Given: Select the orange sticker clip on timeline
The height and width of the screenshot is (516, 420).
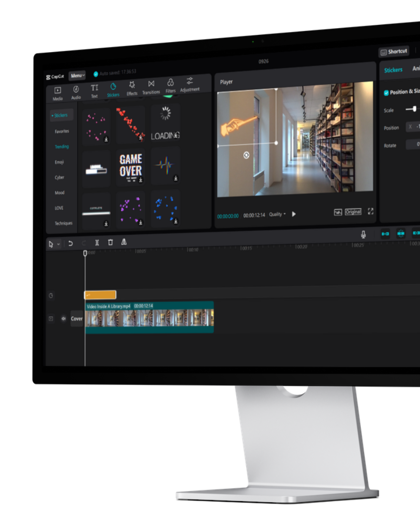Looking at the screenshot, I should tap(100, 294).
